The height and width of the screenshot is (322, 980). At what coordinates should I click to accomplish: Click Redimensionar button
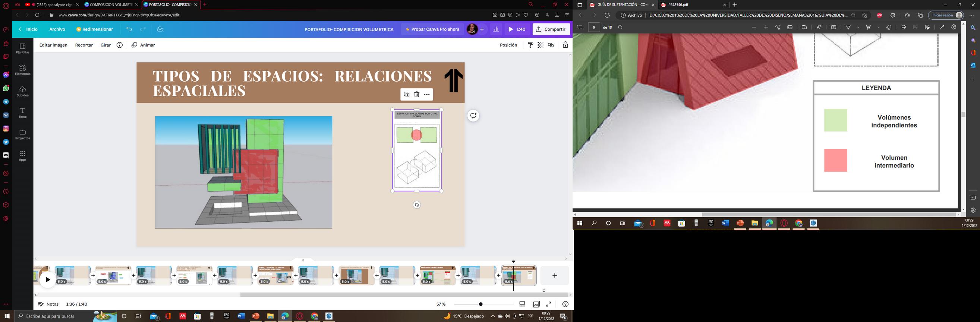point(95,29)
